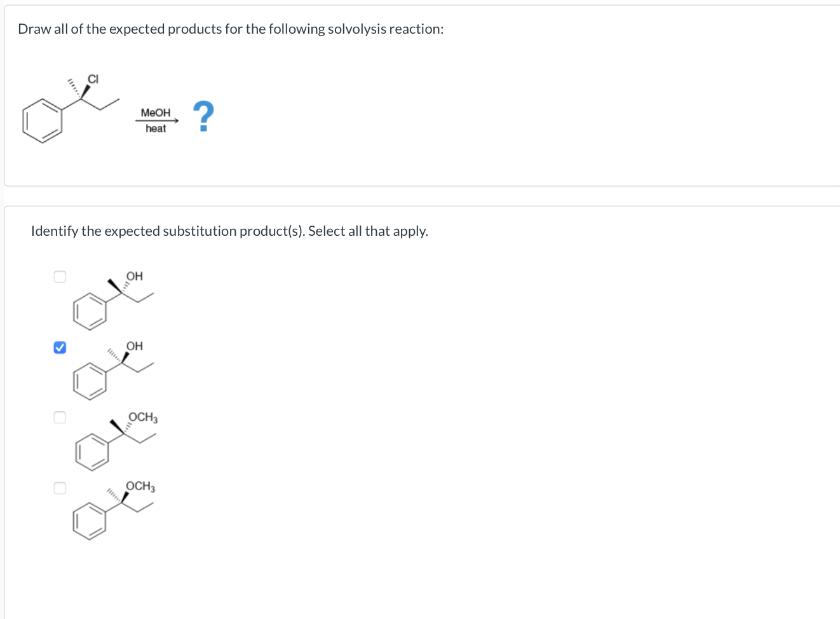
Task: Click the MeOH text above the arrow
Action: [x=156, y=112]
